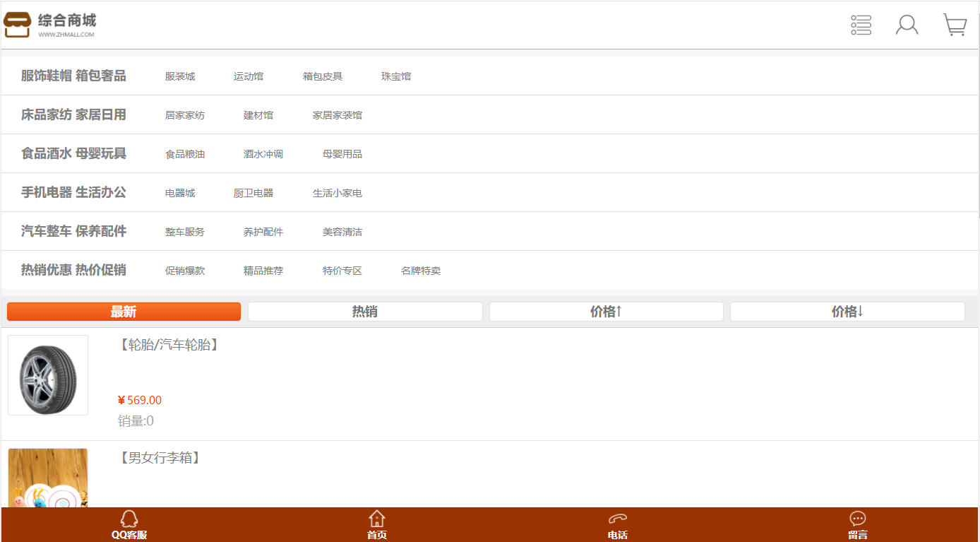The image size is (980, 542).
Task: Sort by 价格↓ descending price
Action: tap(847, 312)
